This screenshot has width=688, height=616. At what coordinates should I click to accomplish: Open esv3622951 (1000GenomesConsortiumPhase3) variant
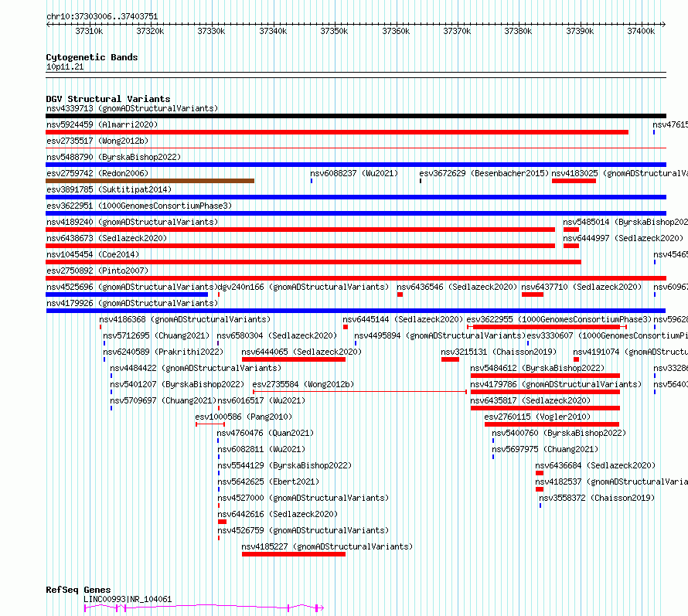[x=139, y=206]
